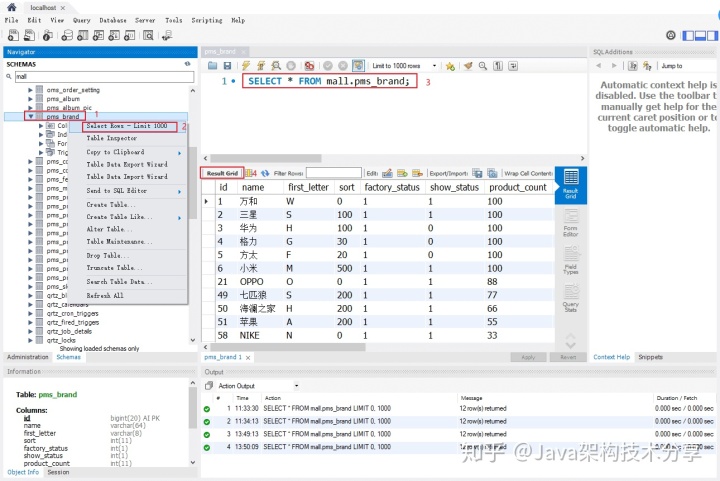This screenshot has width=720, height=481.
Task: Close the pms_brand 1 result tab
Action: [248, 357]
